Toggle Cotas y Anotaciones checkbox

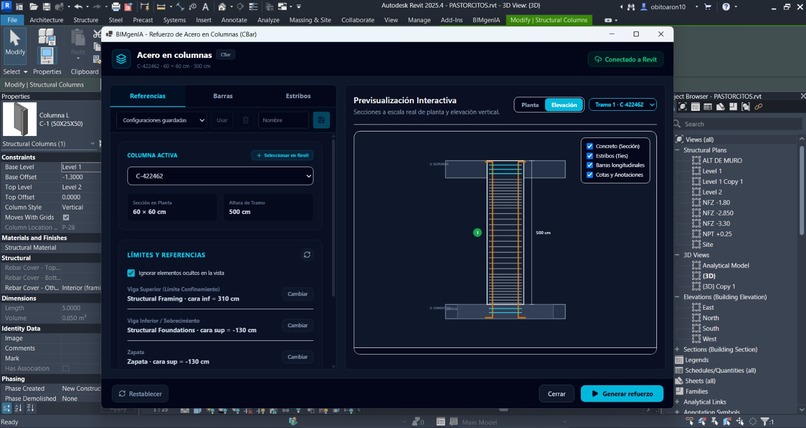pyautogui.click(x=590, y=175)
